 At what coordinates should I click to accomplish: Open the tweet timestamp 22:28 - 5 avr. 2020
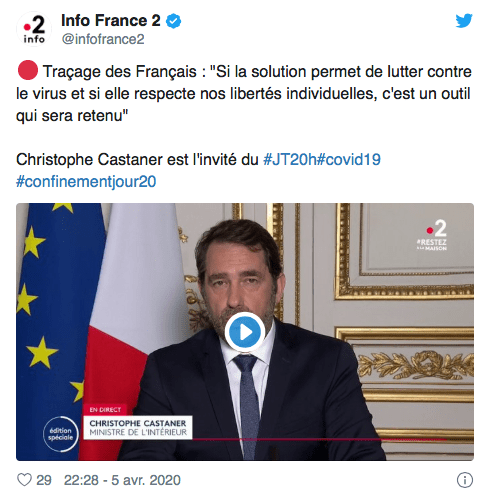pos(122,480)
